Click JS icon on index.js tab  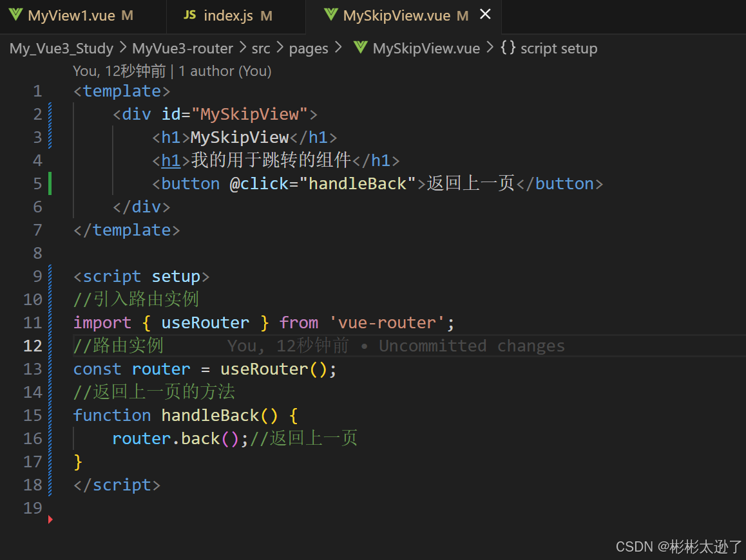(x=189, y=15)
